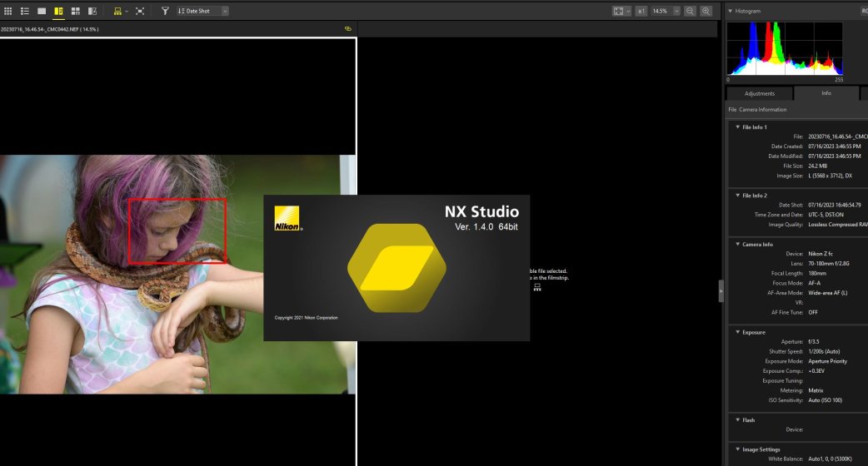
Task: Click the Focus Mode value AF-A
Action: (x=815, y=283)
